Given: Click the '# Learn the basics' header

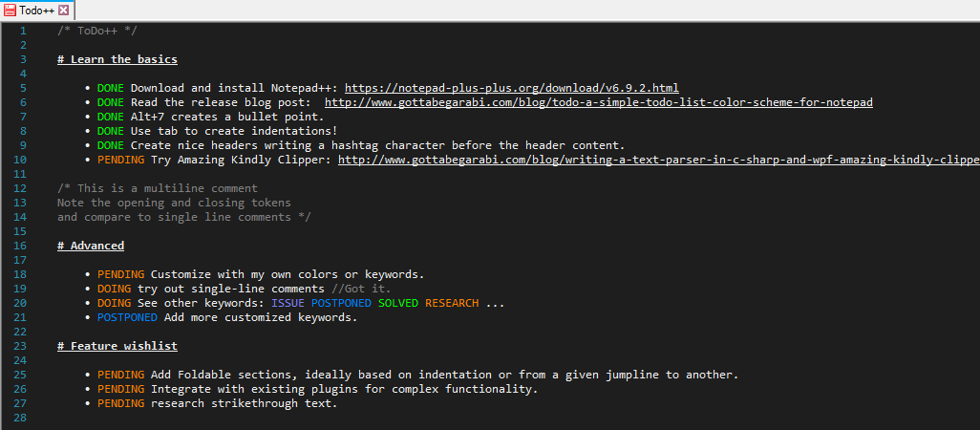Looking at the screenshot, I should 117,59.
